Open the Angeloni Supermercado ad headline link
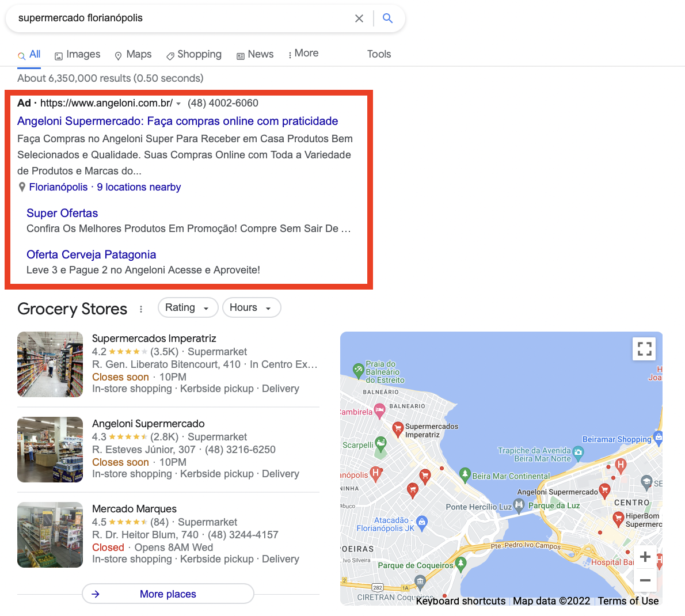685x616 pixels. [x=177, y=121]
